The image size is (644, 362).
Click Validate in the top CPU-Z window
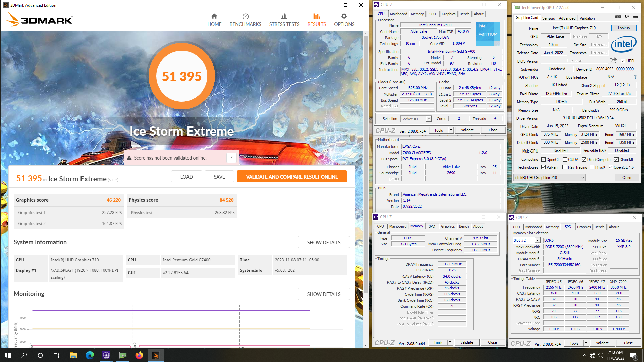(x=467, y=130)
